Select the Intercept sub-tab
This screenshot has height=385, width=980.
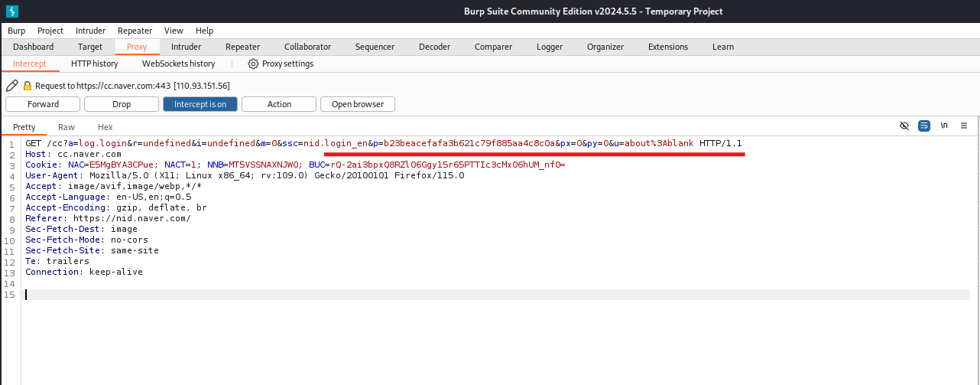[30, 64]
